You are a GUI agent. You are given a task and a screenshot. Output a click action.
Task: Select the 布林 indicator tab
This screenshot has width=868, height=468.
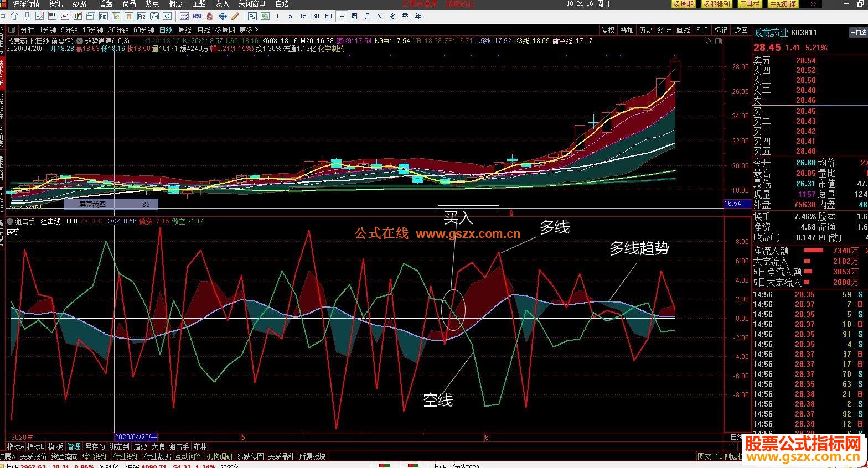(x=200, y=446)
